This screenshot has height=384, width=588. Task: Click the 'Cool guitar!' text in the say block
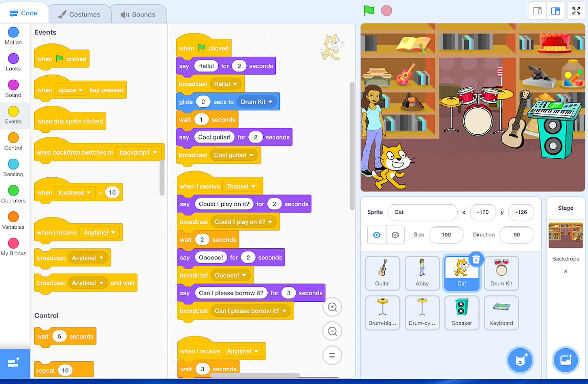click(214, 137)
